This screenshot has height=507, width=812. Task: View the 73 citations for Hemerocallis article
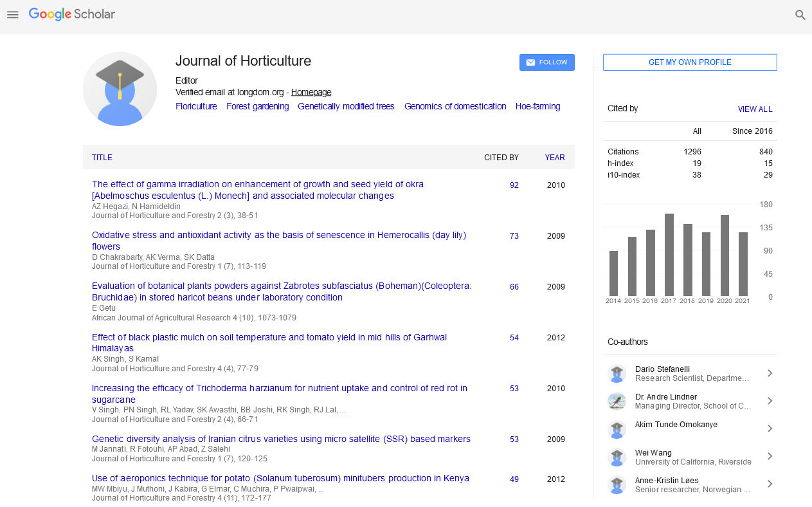tap(514, 236)
